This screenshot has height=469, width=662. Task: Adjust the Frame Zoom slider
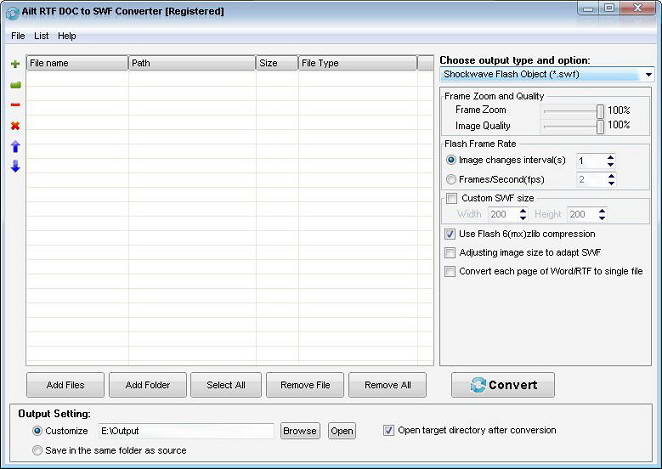click(600, 111)
